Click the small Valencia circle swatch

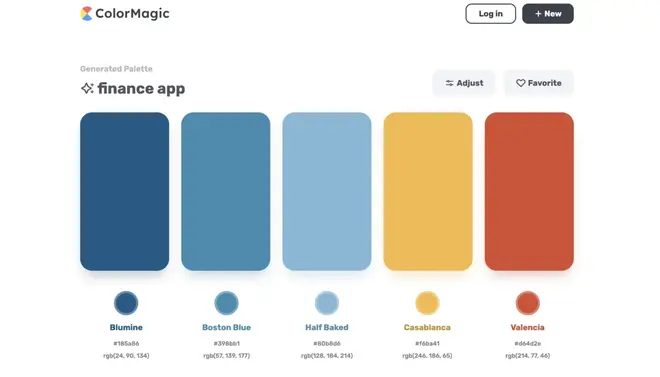click(527, 303)
